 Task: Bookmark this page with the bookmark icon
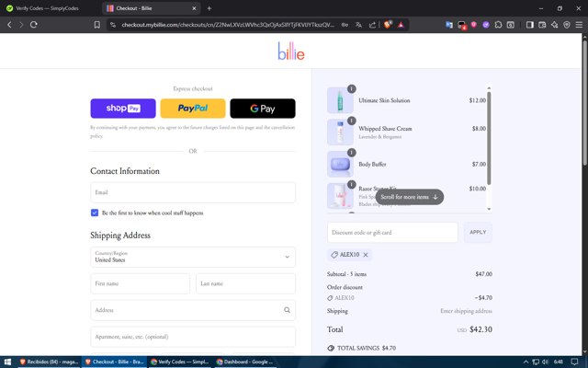pyautogui.click(x=96, y=25)
